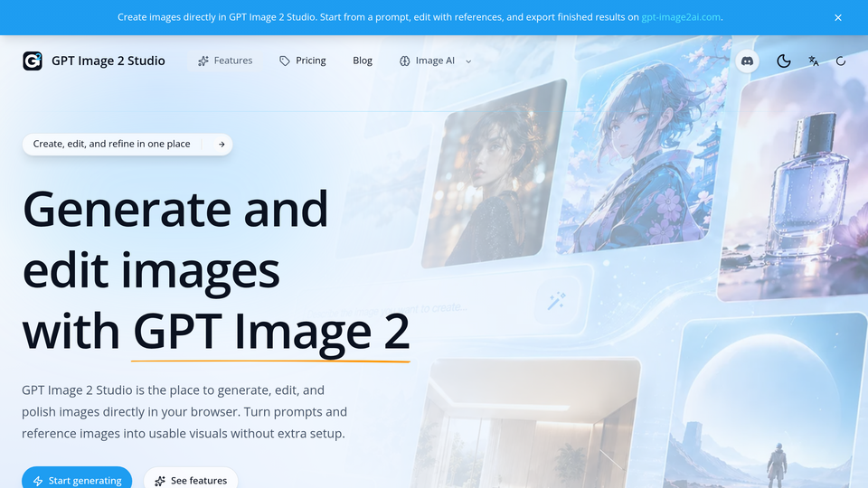Expand the Image AI dropdown menu

click(x=435, y=61)
